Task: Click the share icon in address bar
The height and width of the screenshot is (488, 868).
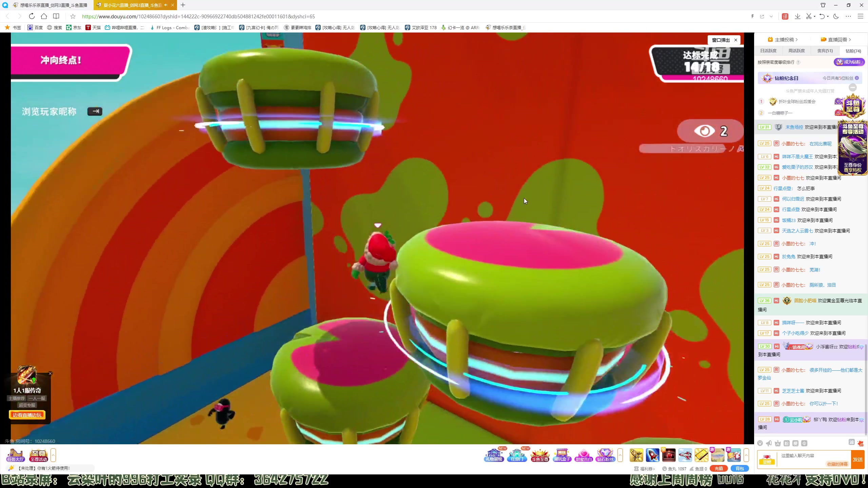Action: tap(762, 16)
